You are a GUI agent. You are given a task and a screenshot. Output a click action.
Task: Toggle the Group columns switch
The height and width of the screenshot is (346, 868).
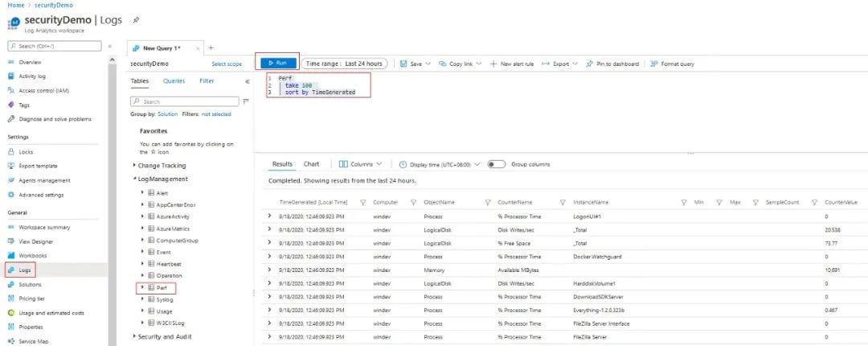pos(497,165)
